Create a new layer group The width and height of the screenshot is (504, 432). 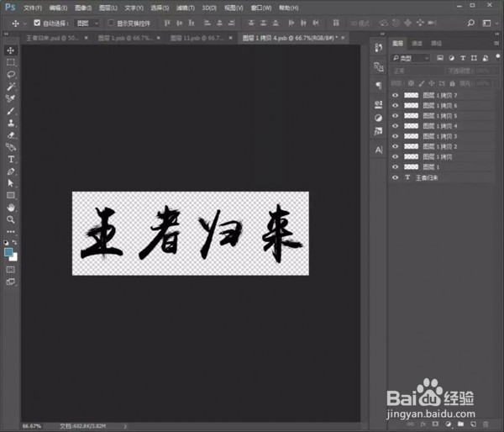tap(460, 424)
